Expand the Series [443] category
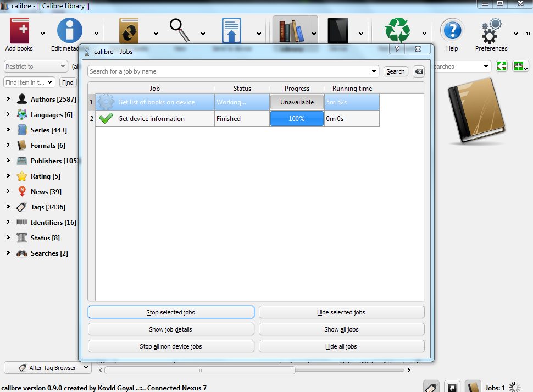Image resolution: width=533 pixels, height=392 pixels. 8,130
